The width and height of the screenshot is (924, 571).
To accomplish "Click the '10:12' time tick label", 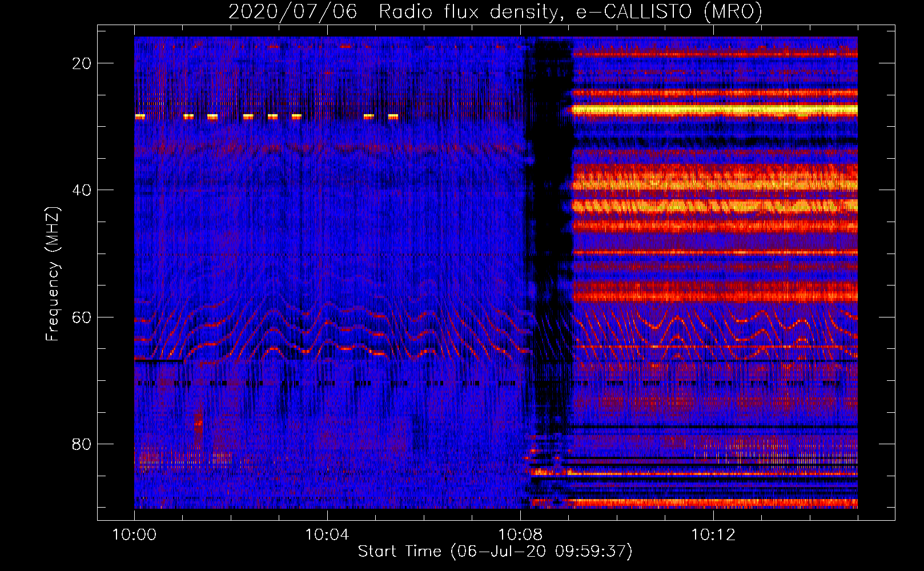I will [x=713, y=535].
